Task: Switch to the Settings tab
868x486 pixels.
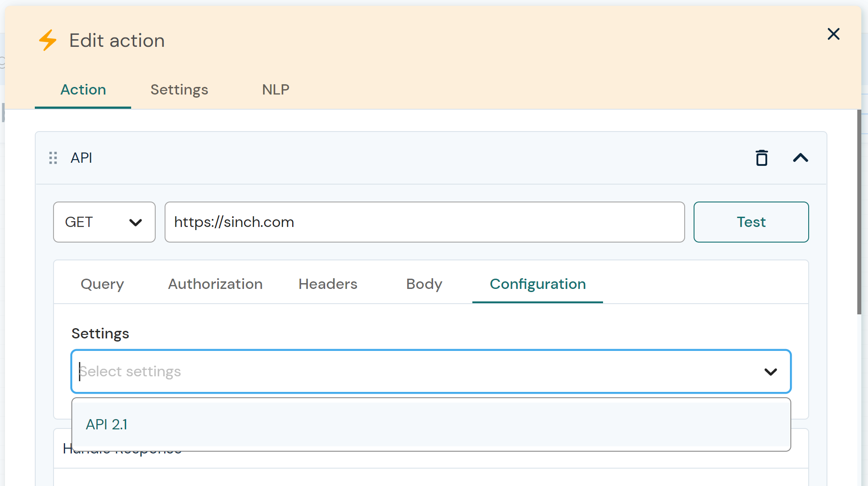Action: coord(179,90)
